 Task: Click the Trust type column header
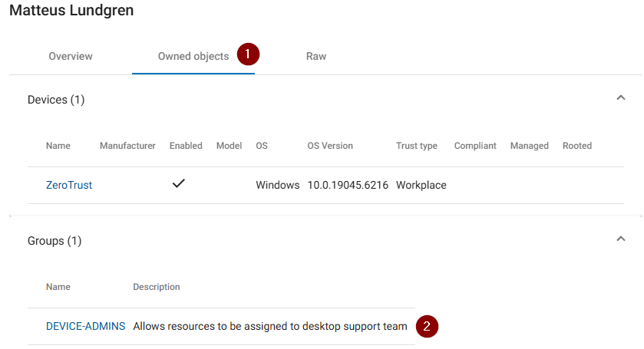point(417,146)
